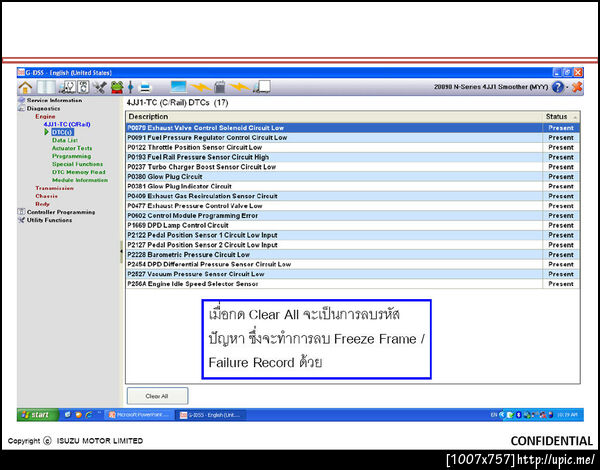Click the Clear All button
The height and width of the screenshot is (470, 600).
157,396
